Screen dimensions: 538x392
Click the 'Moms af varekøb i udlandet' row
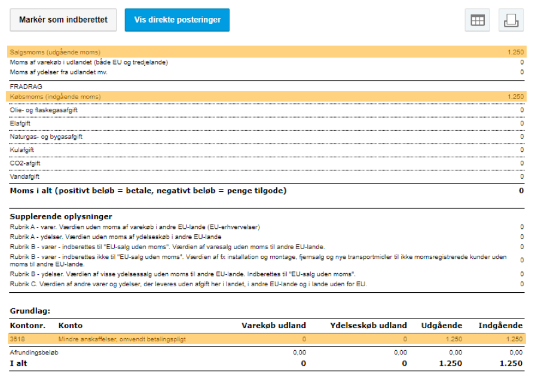point(89,62)
